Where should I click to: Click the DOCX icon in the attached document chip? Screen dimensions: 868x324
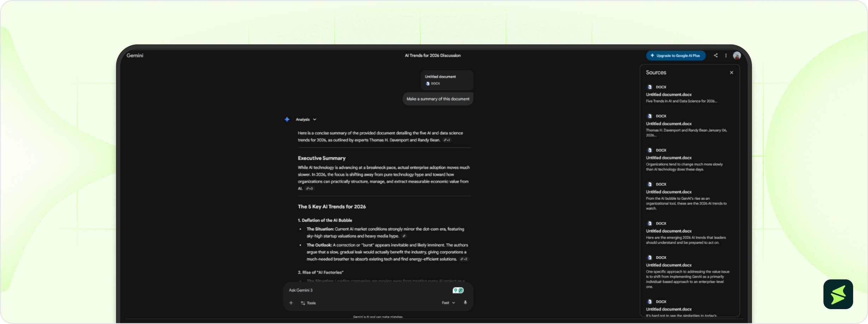428,84
